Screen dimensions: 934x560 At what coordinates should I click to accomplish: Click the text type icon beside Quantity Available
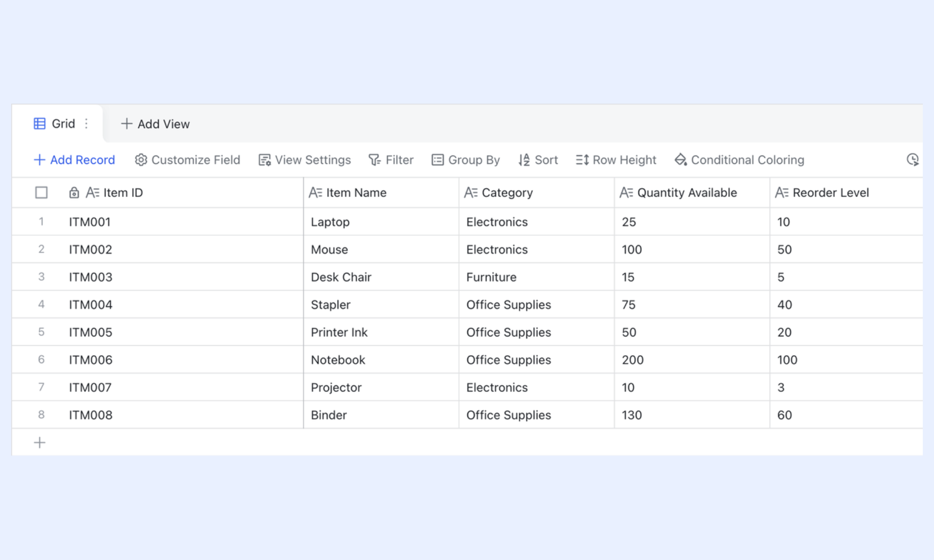(x=626, y=193)
